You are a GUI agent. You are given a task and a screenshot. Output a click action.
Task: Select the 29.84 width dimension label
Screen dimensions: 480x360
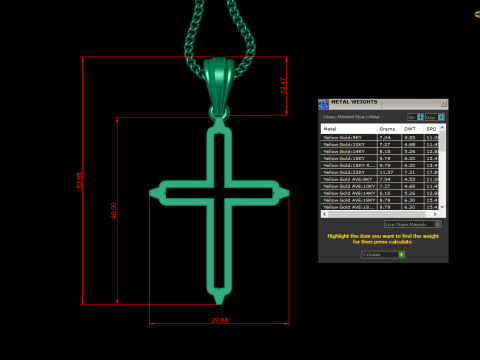click(219, 320)
